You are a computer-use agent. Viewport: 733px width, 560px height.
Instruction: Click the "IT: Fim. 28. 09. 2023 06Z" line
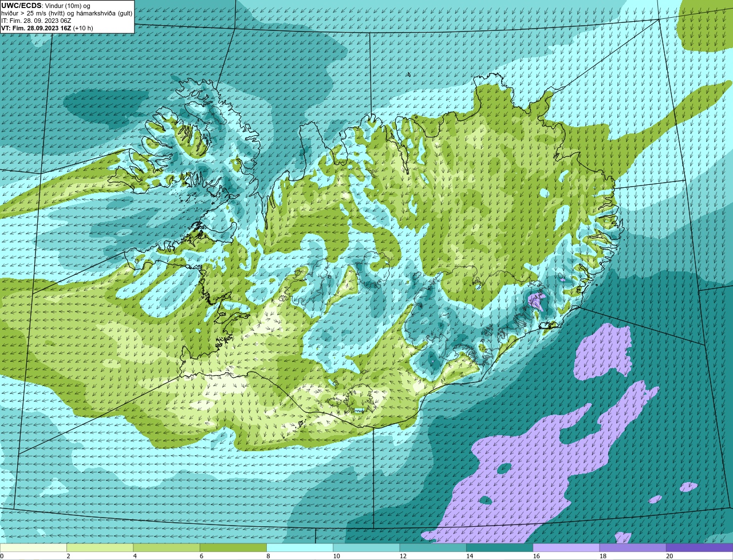36,21
